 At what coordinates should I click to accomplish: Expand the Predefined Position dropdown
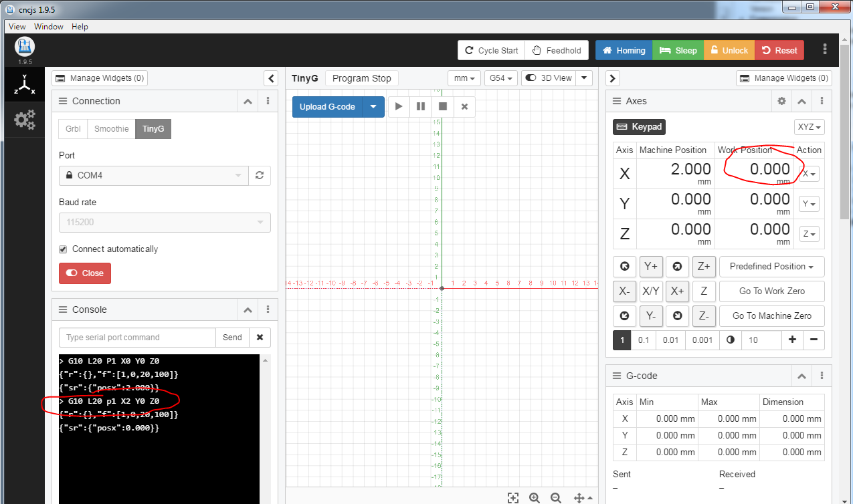coord(771,267)
